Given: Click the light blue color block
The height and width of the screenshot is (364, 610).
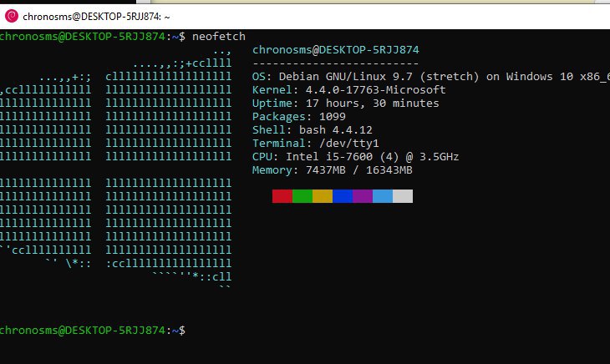Looking at the screenshot, I should click(x=383, y=196).
